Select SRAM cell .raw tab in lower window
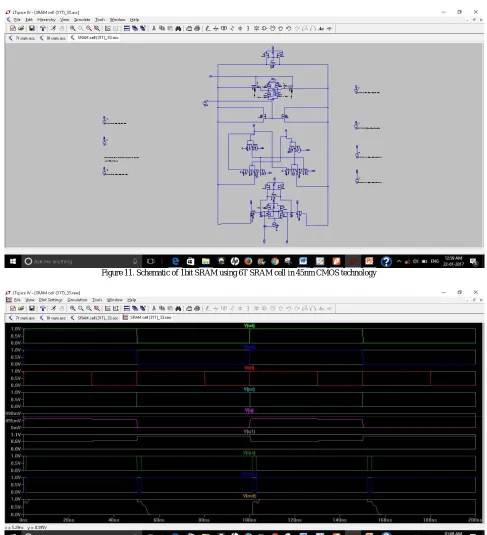The image size is (487, 535). [x=147, y=317]
